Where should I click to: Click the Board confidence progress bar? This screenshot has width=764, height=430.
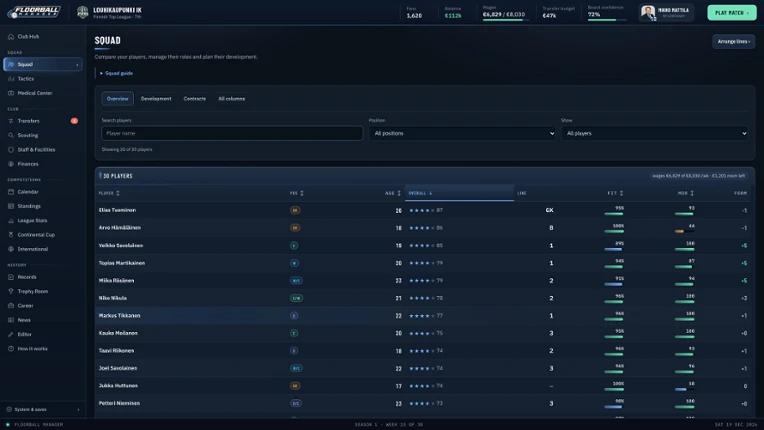607,20
